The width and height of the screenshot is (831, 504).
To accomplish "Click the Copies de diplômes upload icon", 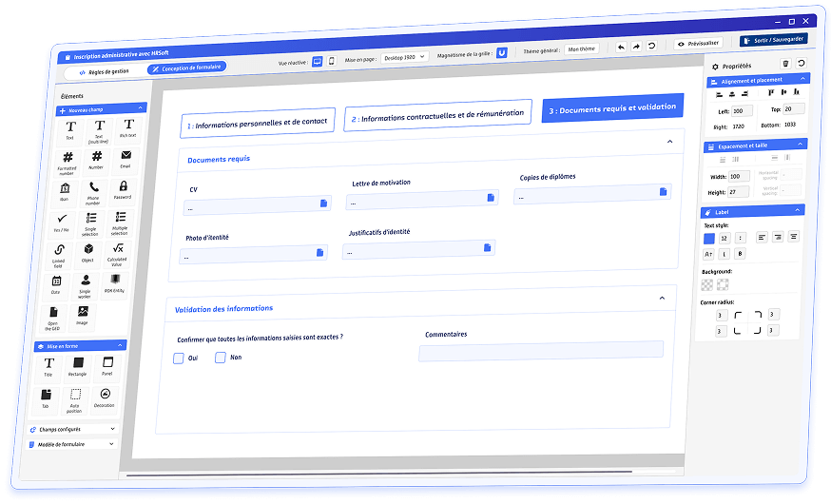I will pyautogui.click(x=663, y=191).
